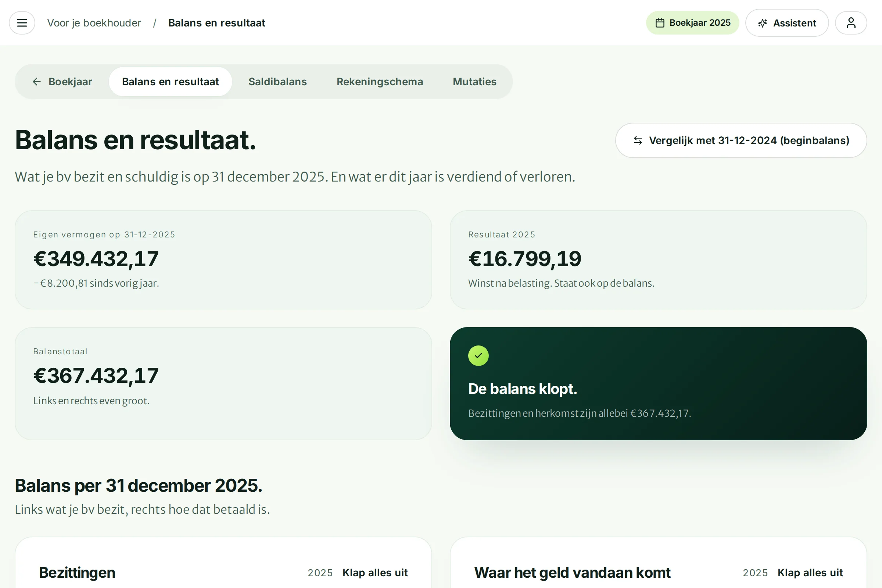Go to Voor je boekhouder breadcrumb
This screenshot has height=588, width=882.
pyautogui.click(x=94, y=23)
